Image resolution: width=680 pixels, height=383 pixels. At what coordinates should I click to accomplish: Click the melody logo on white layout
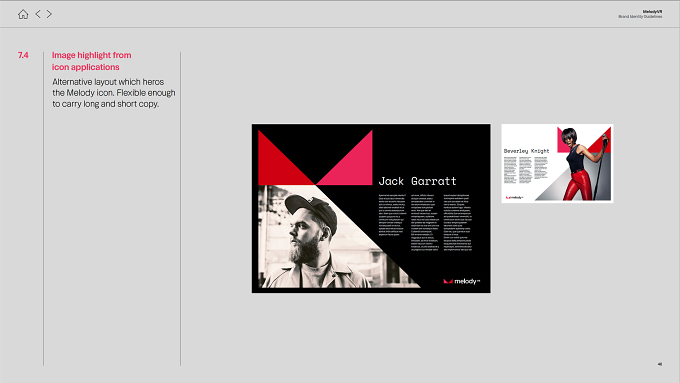tap(514, 197)
